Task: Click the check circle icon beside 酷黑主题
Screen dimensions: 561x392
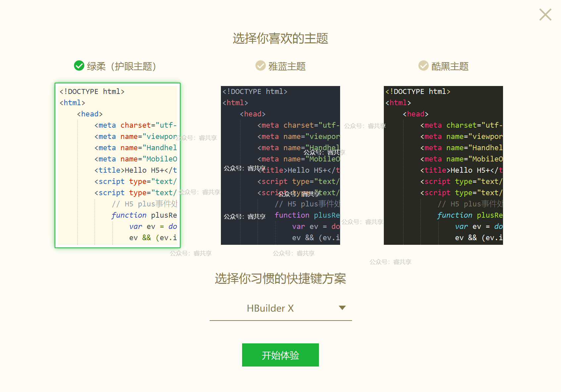Action: click(x=424, y=66)
